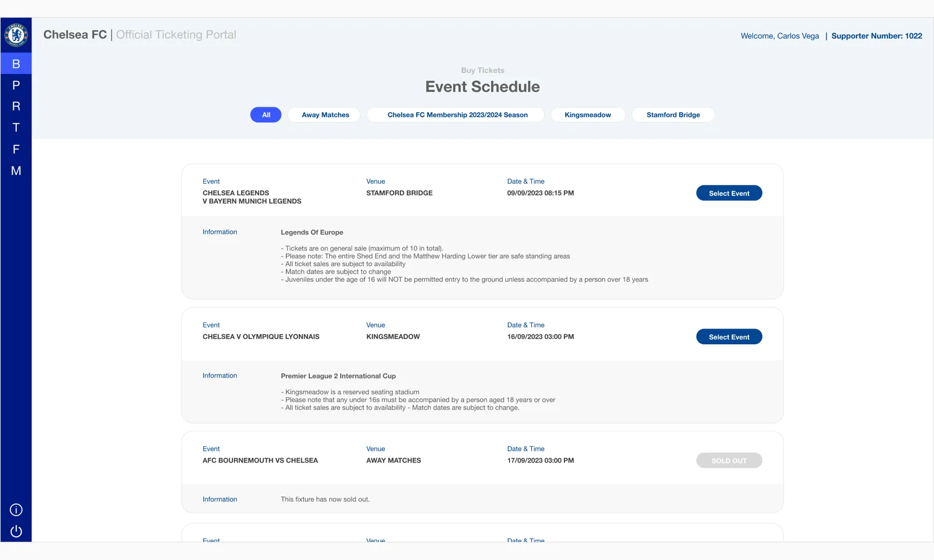Filter events by Stamford Bridge venue
Image resolution: width=934 pixels, height=560 pixels.
pyautogui.click(x=673, y=115)
